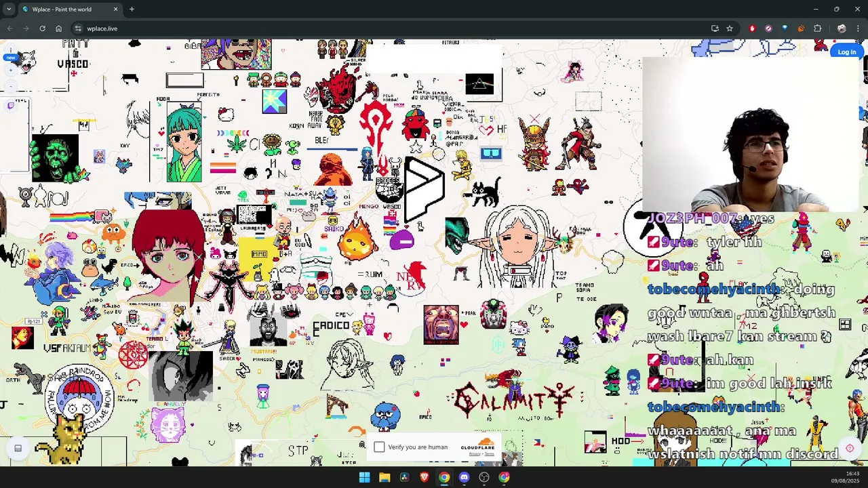868x488 pixels.
Task: Open the Cloudflare Terms link
Action: click(490, 453)
